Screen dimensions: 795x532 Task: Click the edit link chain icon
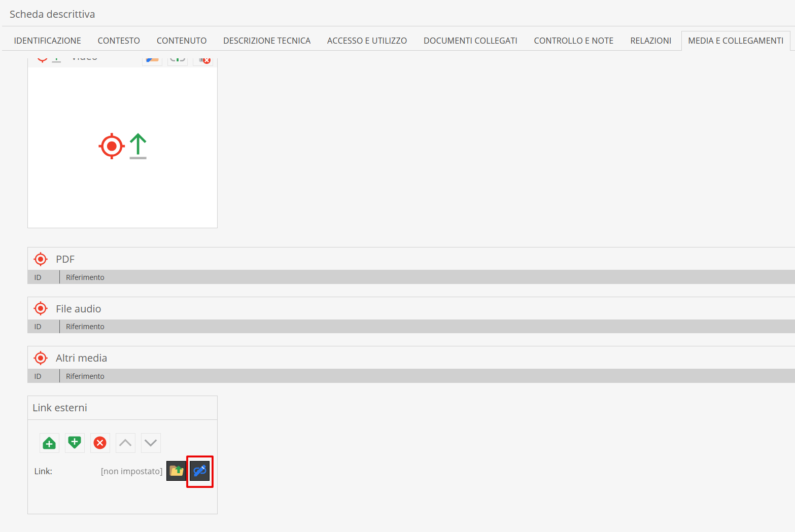click(200, 471)
